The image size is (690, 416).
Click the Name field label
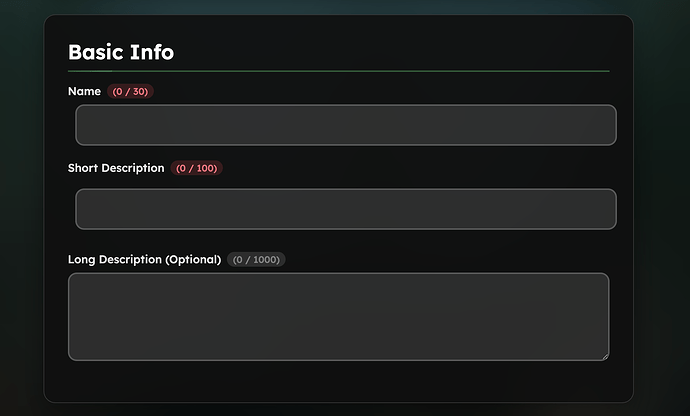pyautogui.click(x=84, y=92)
